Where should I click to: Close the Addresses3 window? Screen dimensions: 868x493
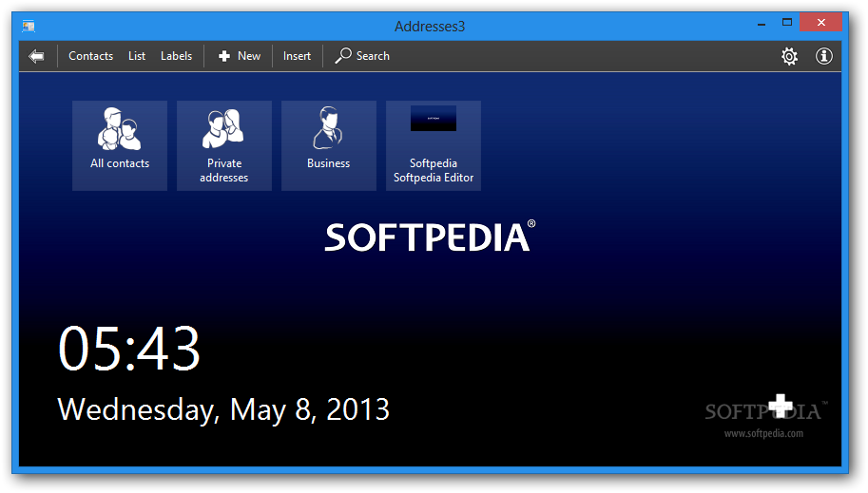821,23
